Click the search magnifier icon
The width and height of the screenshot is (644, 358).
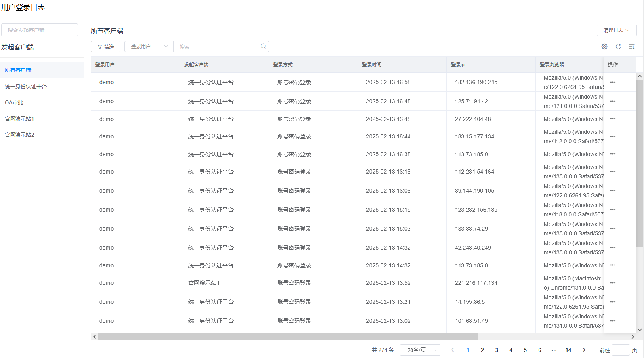pyautogui.click(x=263, y=46)
